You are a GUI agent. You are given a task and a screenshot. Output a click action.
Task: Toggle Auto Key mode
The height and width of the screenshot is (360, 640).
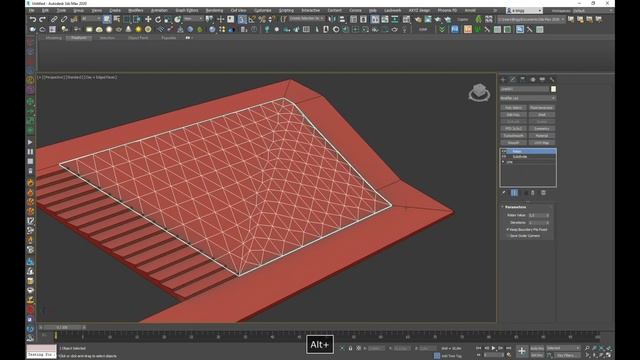[x=537, y=348]
